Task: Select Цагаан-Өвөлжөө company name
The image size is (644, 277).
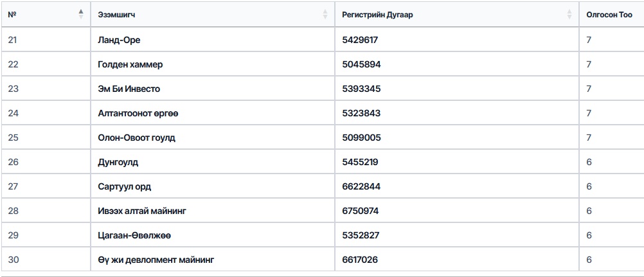Action: [x=134, y=235]
